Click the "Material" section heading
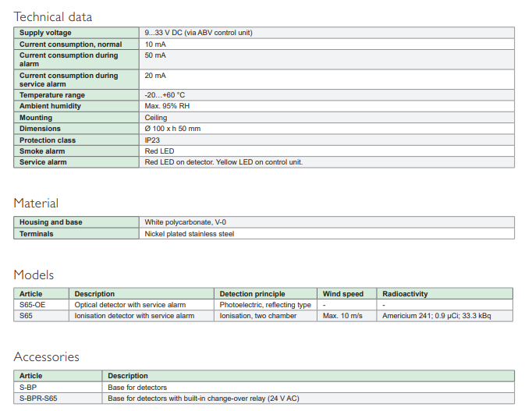This screenshot has height=411, width=532. click(x=36, y=204)
